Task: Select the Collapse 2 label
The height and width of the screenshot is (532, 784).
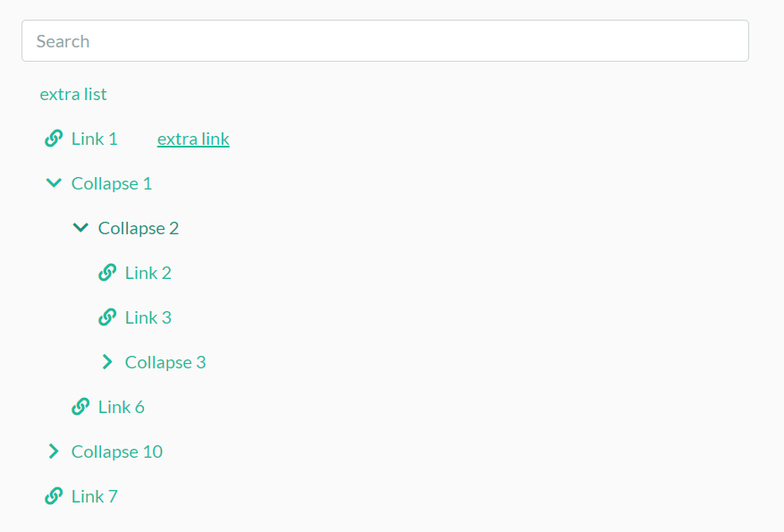Action: 139,227
